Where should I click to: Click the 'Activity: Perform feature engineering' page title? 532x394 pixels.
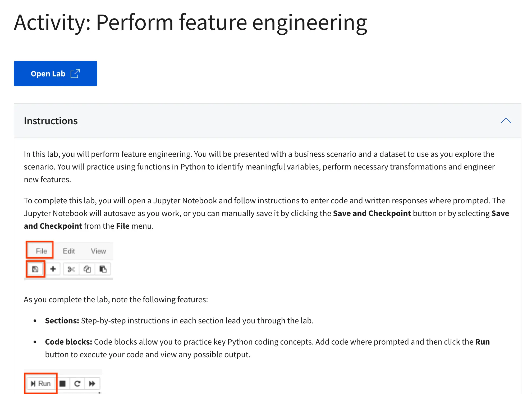click(190, 22)
